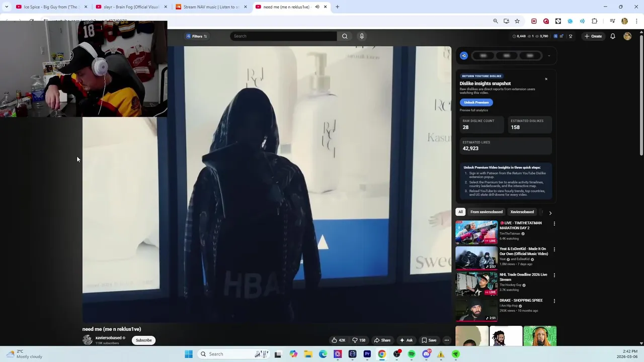Close the dislike insights snapshot panel
This screenshot has width=644, height=362.
point(546,79)
